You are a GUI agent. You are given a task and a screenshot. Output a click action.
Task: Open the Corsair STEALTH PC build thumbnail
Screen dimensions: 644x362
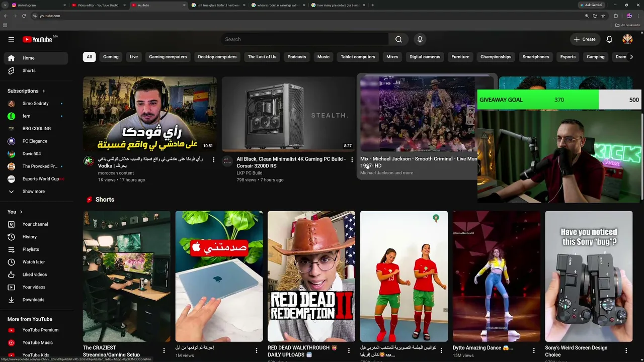(288, 114)
